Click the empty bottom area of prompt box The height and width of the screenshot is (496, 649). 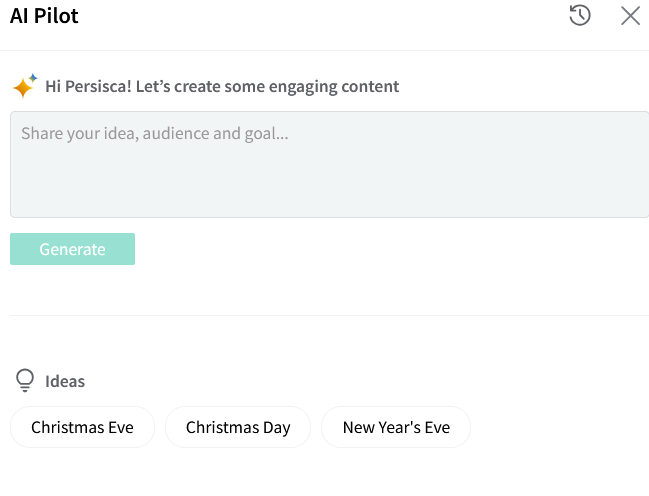(x=329, y=195)
